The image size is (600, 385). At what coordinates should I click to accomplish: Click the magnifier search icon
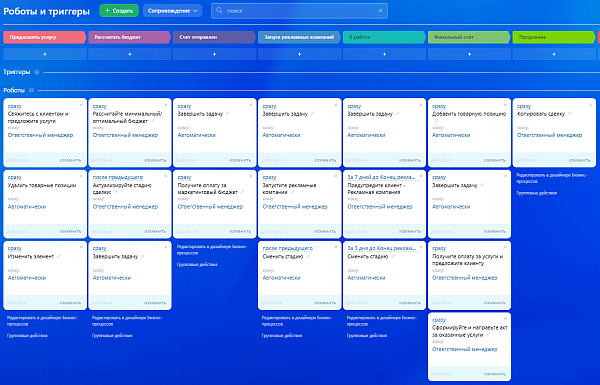[x=219, y=10]
